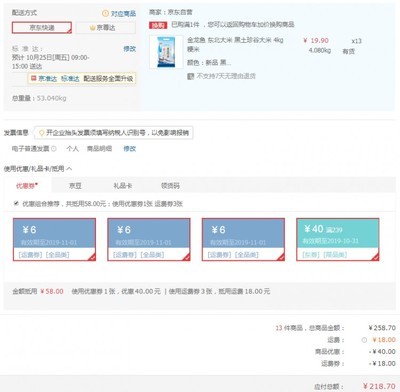Toggle the first ¥6 shipping coupon

(x=54, y=239)
